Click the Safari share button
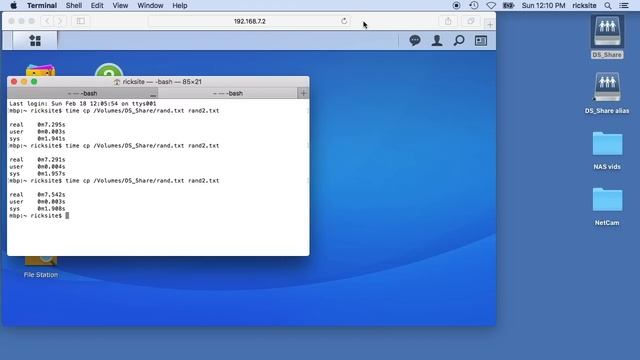640x360 pixels. [448, 21]
